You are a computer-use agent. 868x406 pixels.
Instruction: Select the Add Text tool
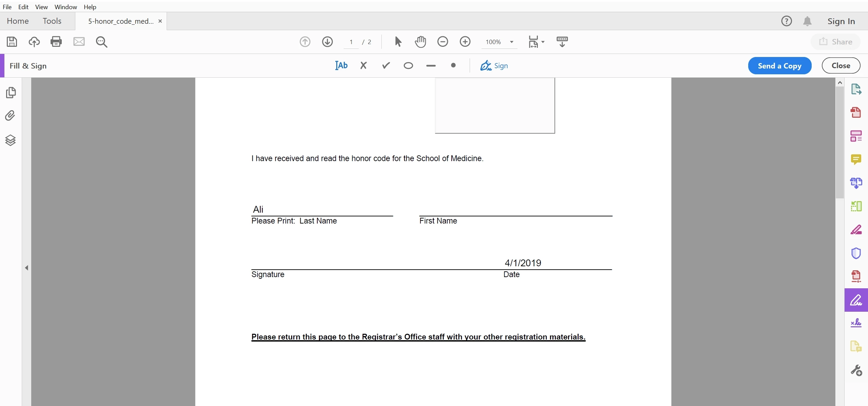[341, 65]
